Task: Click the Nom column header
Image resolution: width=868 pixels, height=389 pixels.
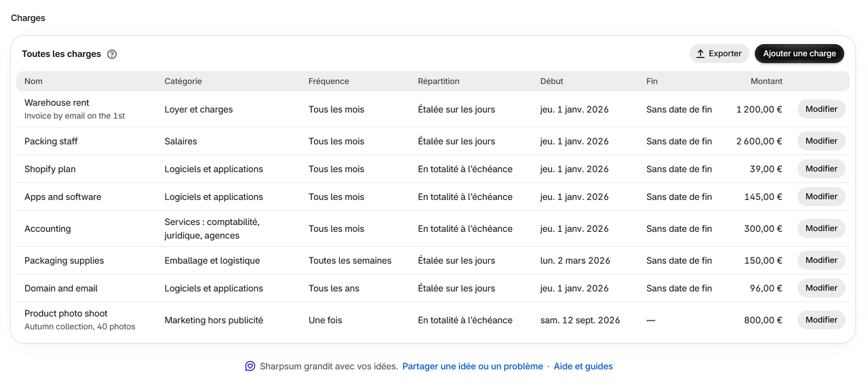Action: tap(33, 81)
